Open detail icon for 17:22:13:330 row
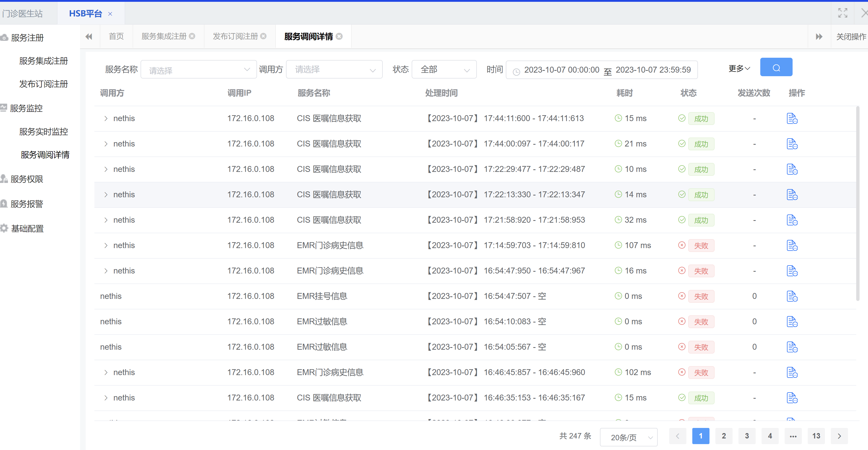The image size is (868, 450). click(792, 195)
